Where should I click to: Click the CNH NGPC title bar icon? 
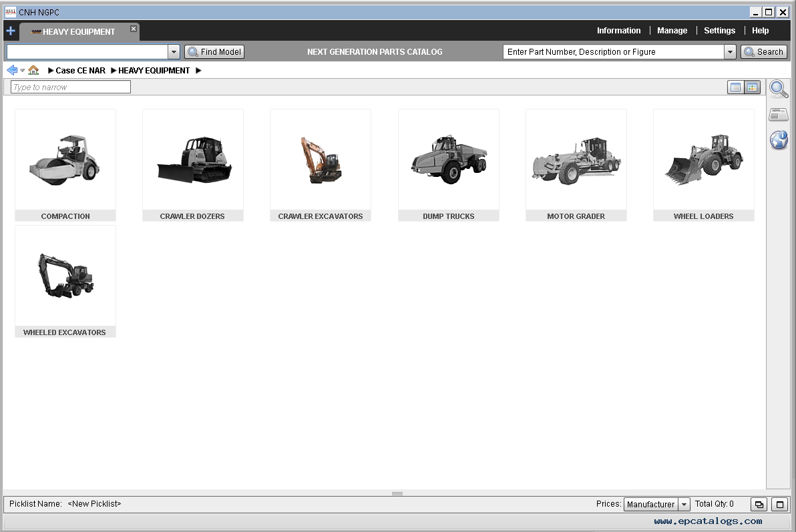10,12
